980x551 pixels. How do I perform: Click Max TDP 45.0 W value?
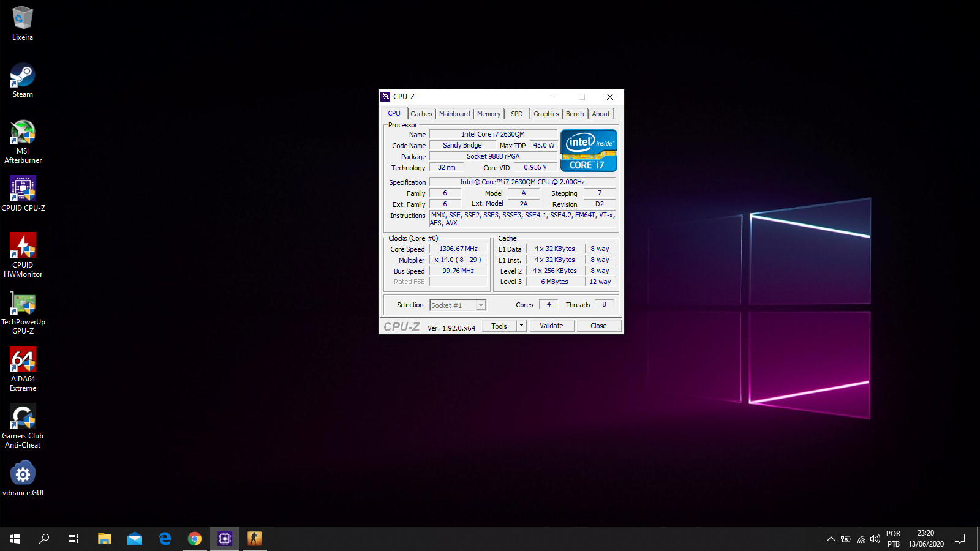(x=544, y=145)
